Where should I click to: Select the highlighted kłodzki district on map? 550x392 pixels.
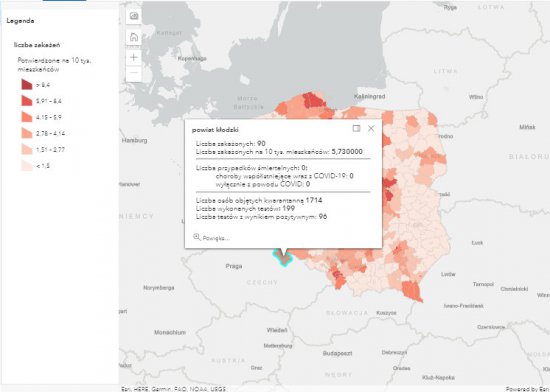point(283,259)
